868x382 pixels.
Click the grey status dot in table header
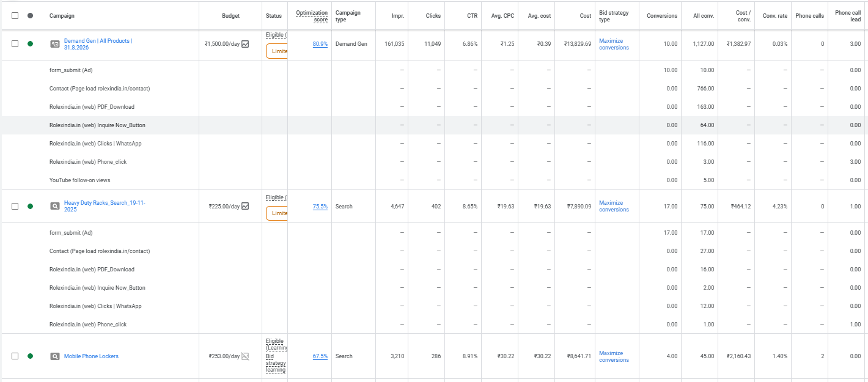click(x=30, y=15)
